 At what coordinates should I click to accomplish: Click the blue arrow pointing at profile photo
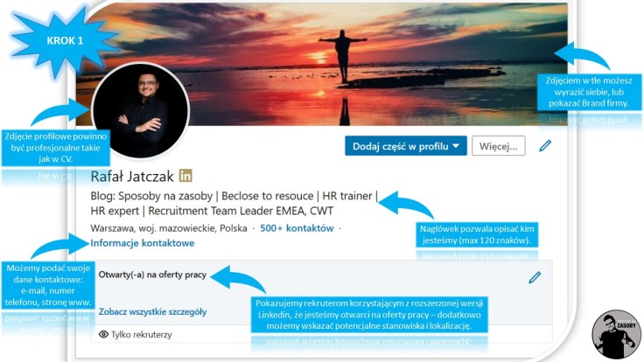pyautogui.click(x=61, y=112)
